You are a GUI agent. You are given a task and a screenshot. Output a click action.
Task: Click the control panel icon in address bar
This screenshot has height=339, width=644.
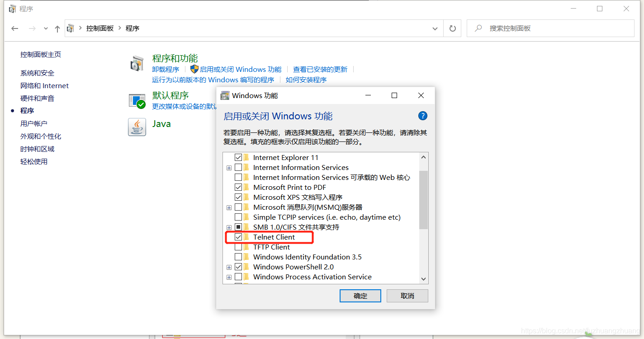(x=70, y=28)
